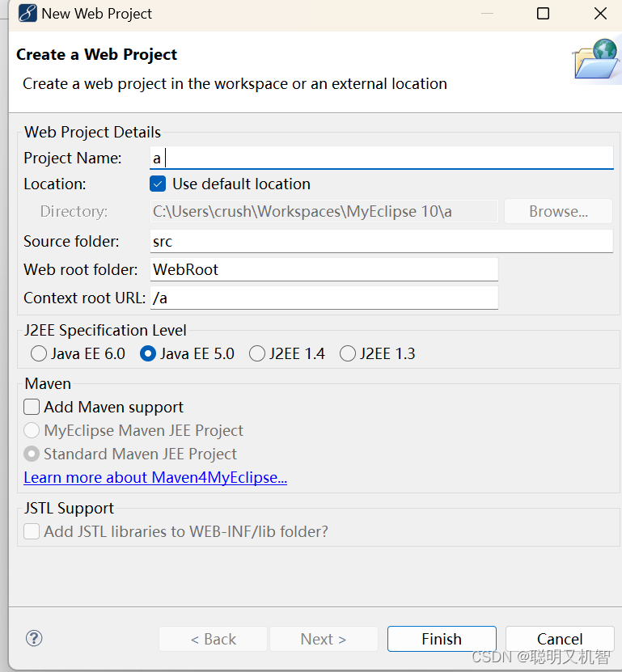Click the 'New Web Project' title text
The width and height of the screenshot is (622, 672).
click(96, 14)
